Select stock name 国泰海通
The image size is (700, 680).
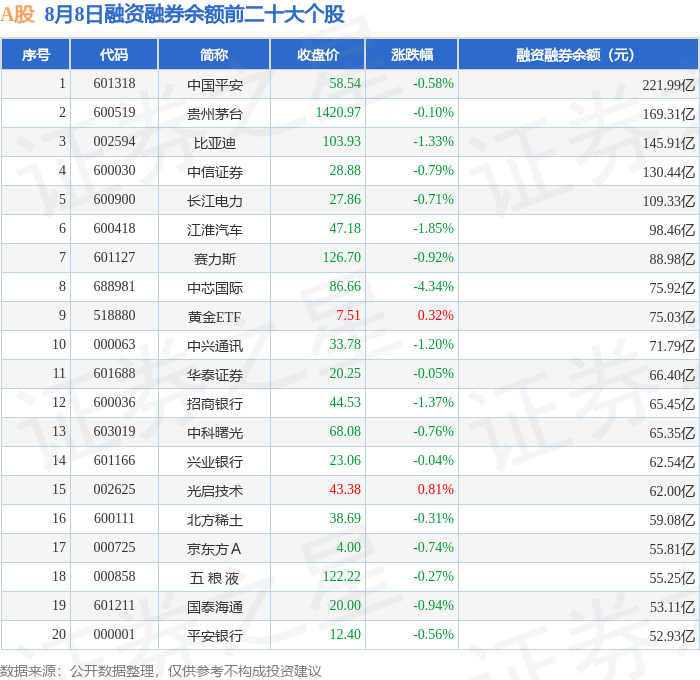tap(215, 607)
